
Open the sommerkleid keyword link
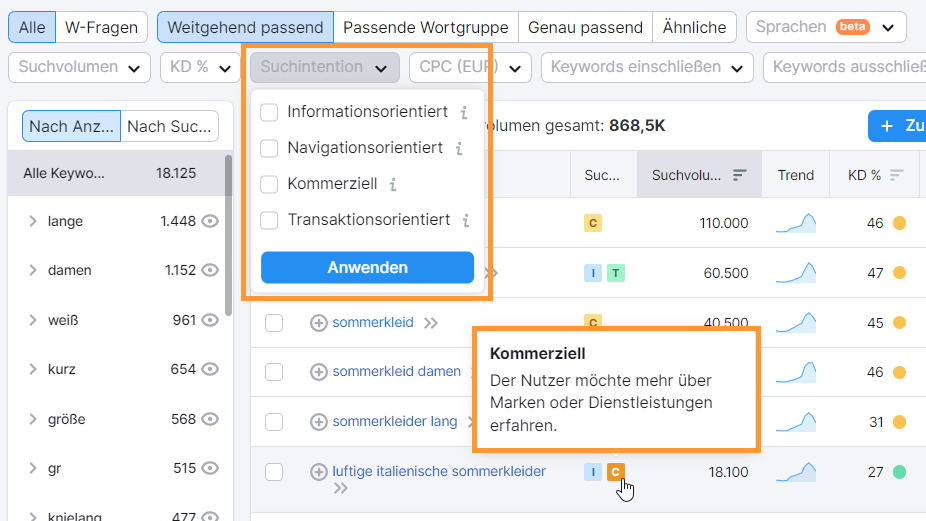[x=373, y=323]
